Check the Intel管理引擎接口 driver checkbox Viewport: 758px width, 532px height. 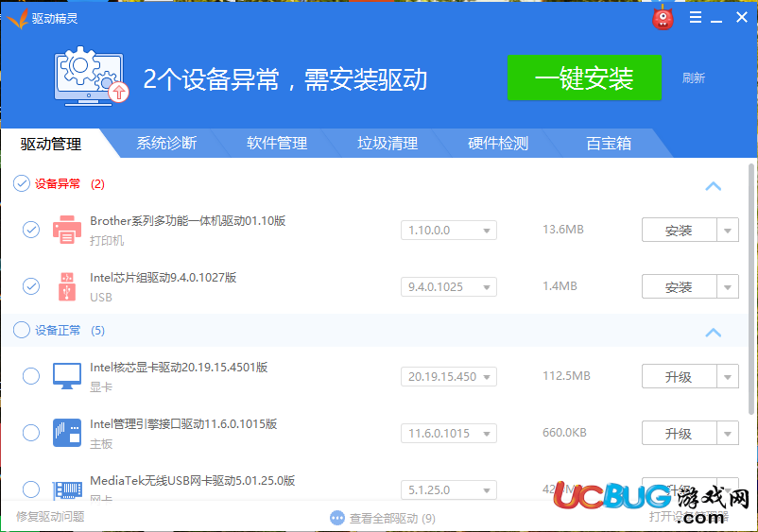pos(31,433)
